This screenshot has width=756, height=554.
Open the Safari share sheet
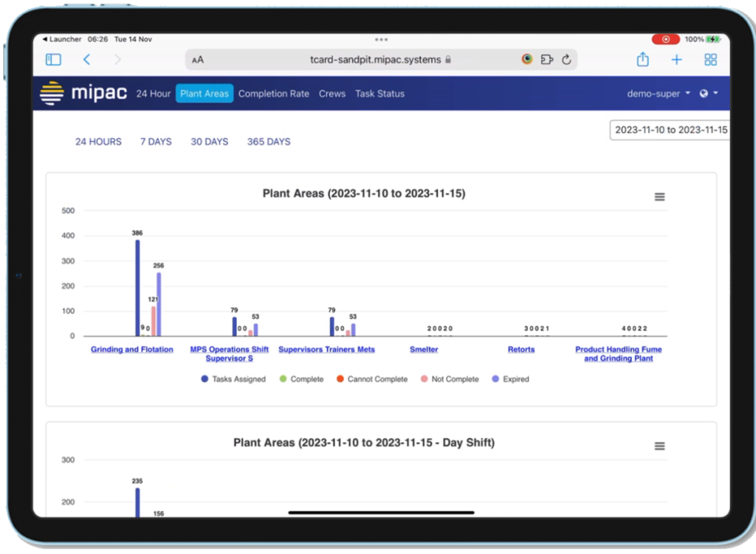pos(643,59)
